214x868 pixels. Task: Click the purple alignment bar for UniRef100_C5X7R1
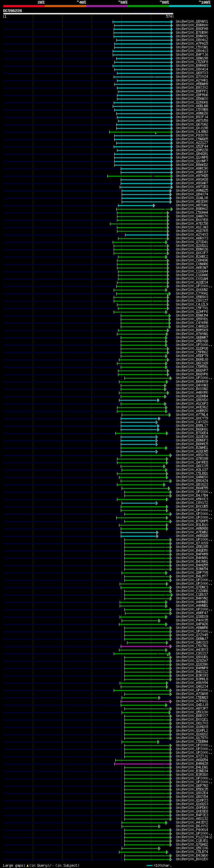[x=146, y=646]
